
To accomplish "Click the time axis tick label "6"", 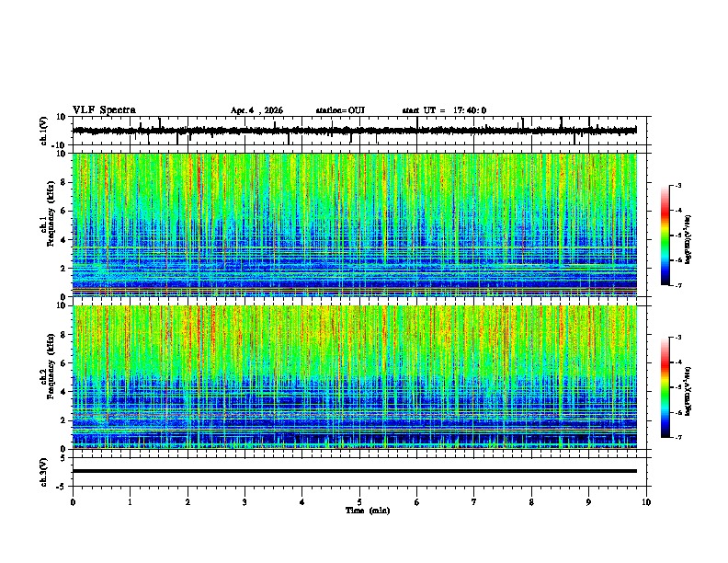I will coord(417,502).
